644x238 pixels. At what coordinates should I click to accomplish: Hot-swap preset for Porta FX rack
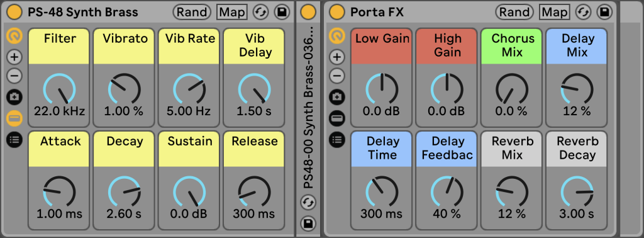pos(582,12)
